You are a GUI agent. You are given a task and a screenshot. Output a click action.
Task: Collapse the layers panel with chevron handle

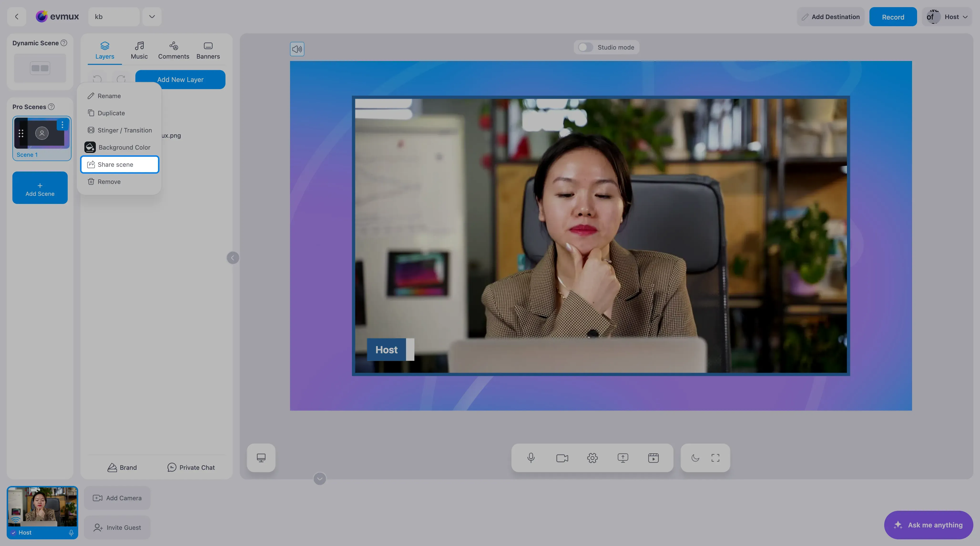tap(233, 258)
